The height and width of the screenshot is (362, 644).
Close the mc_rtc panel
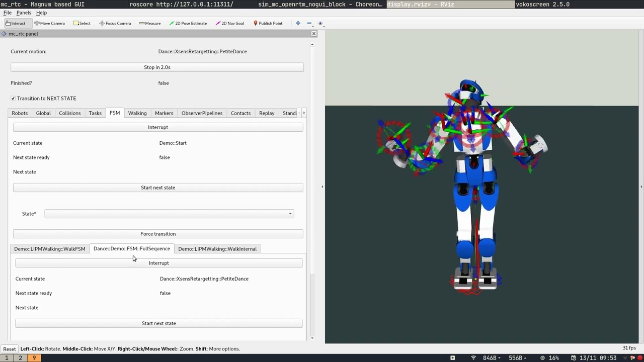click(x=314, y=34)
